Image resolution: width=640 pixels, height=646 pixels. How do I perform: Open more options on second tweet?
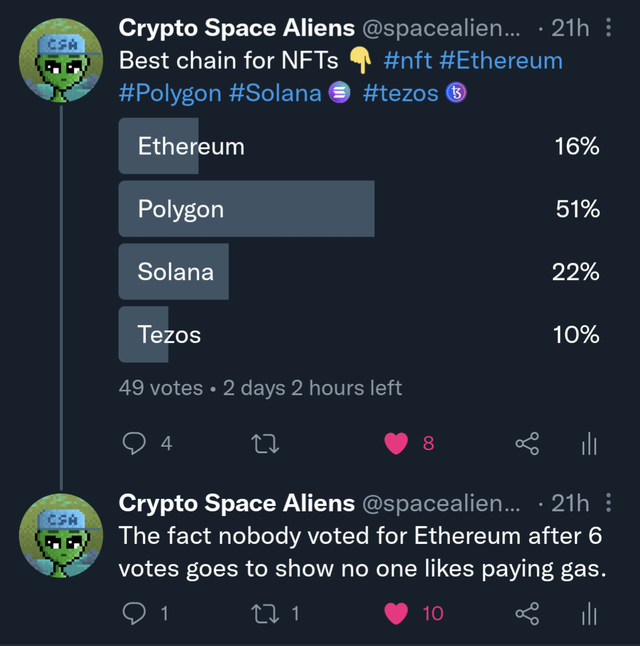click(x=610, y=502)
